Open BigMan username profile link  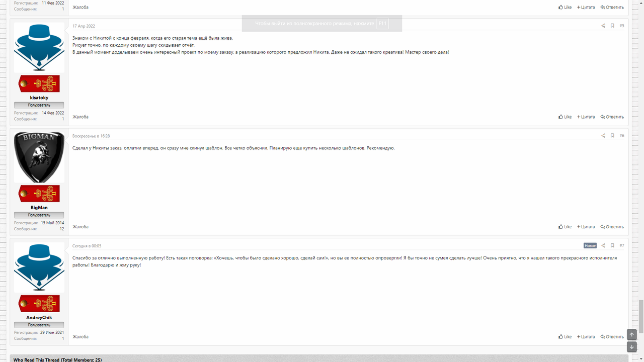39,208
